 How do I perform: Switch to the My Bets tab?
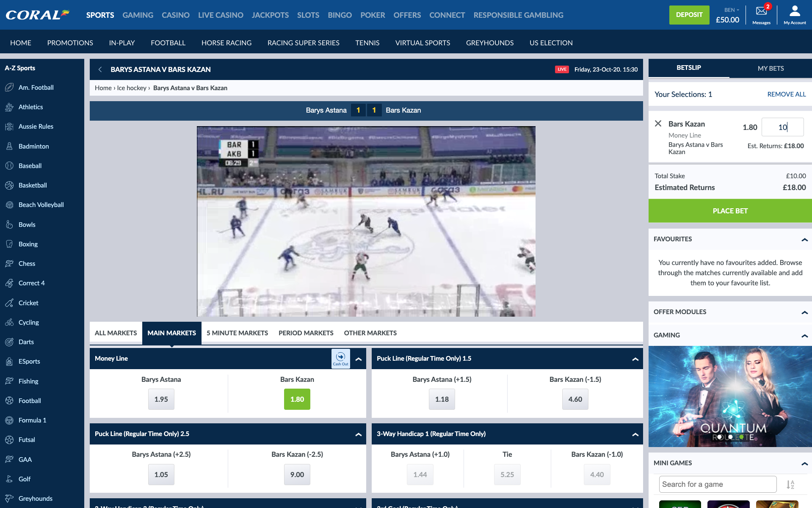(x=770, y=68)
